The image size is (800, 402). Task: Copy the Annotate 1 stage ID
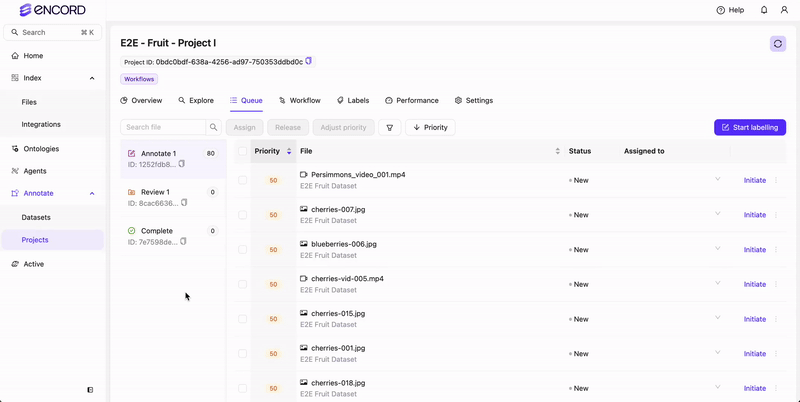182,164
